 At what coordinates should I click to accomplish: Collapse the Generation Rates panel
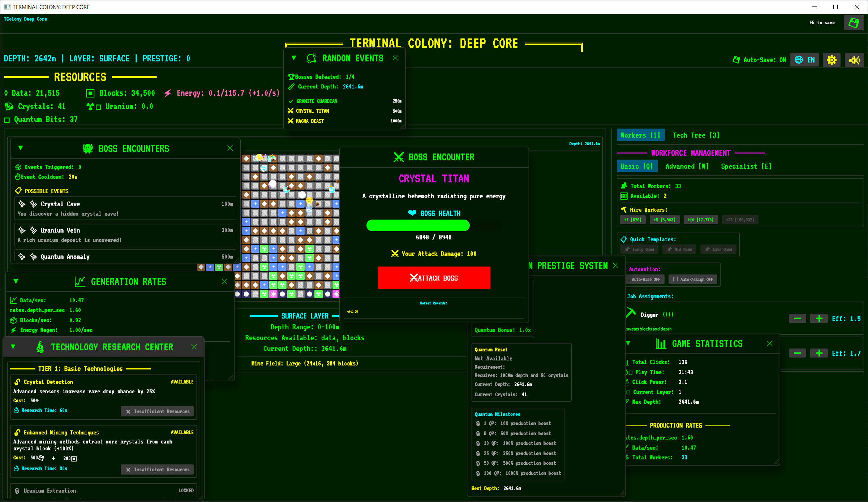(x=16, y=281)
